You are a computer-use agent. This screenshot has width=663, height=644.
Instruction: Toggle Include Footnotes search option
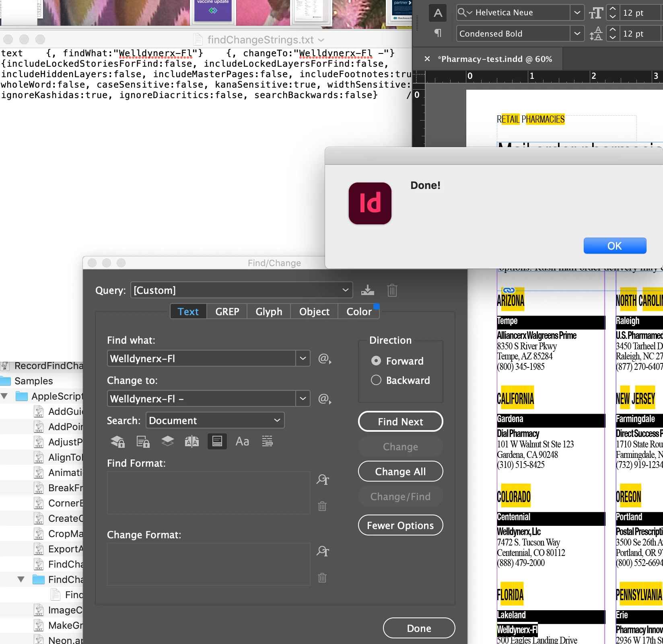pyautogui.click(x=217, y=441)
